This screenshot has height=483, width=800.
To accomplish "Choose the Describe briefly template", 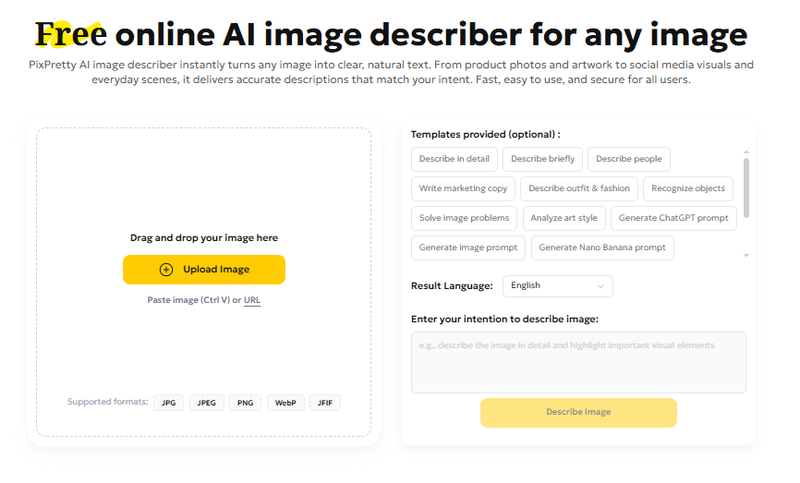I will (x=542, y=159).
